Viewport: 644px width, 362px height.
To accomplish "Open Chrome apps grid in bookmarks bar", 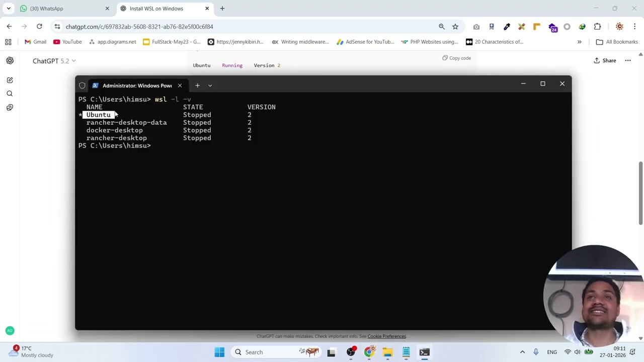I will tap(8, 42).
